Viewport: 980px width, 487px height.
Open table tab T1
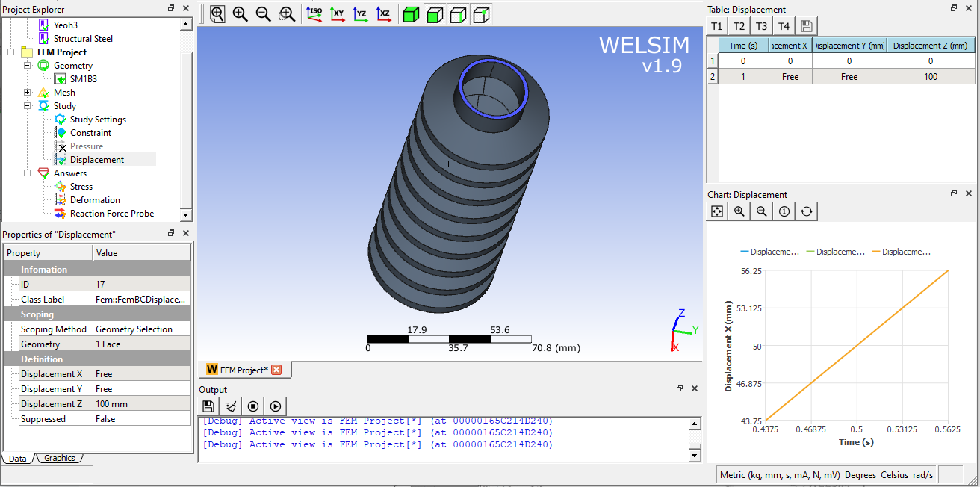(717, 26)
